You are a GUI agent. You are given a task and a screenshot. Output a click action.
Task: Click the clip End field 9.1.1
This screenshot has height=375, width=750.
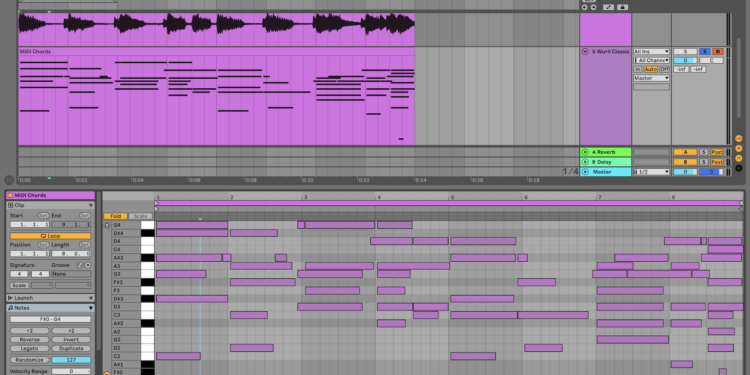(x=71, y=225)
